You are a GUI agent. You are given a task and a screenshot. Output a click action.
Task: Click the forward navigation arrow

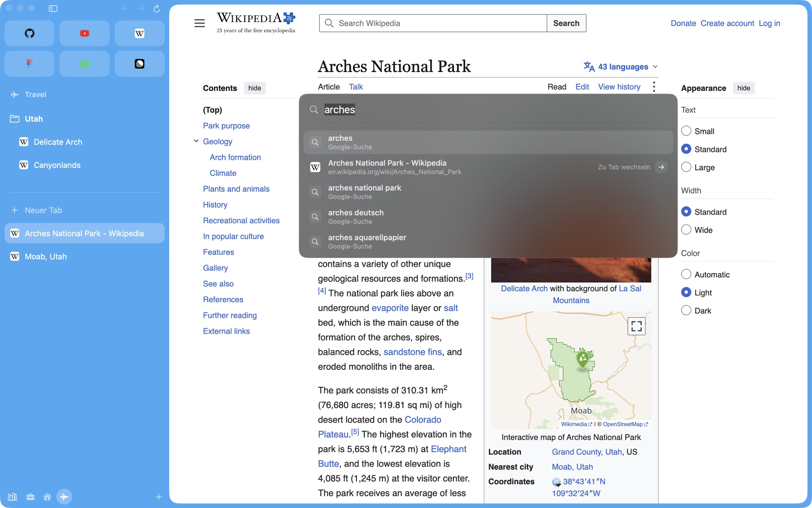(141, 8)
